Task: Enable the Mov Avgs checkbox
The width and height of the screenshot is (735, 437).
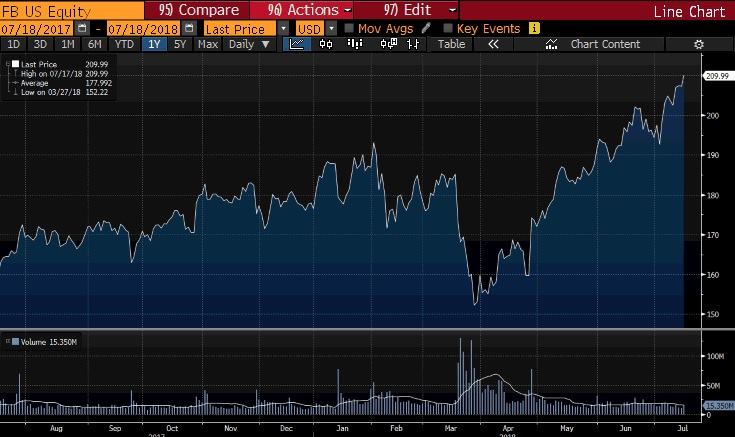Action: [x=349, y=28]
